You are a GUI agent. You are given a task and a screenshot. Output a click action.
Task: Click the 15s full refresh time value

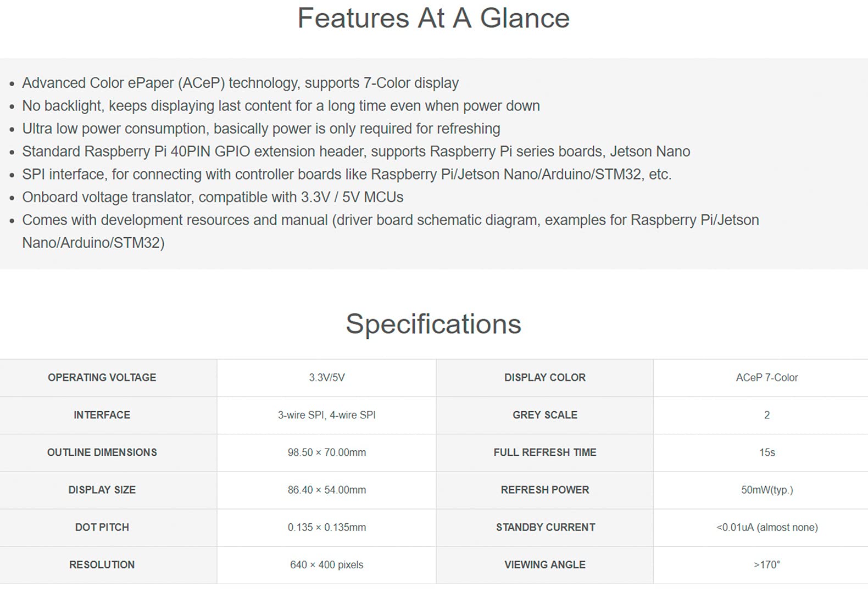pos(767,452)
